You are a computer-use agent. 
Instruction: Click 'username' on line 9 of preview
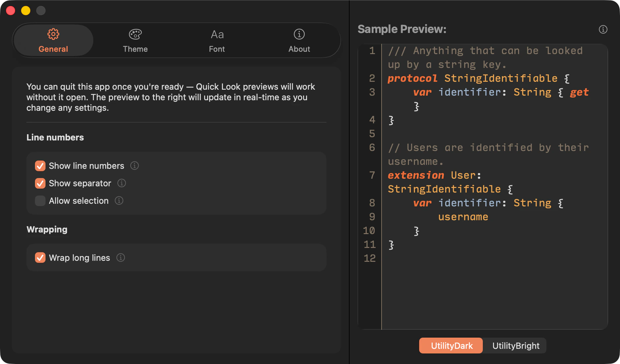463,217
